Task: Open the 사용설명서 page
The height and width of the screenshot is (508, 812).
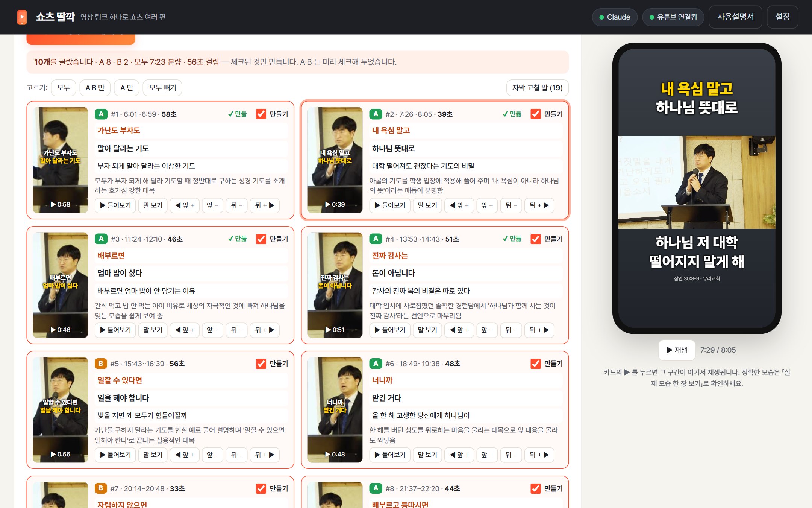Action: tap(735, 17)
